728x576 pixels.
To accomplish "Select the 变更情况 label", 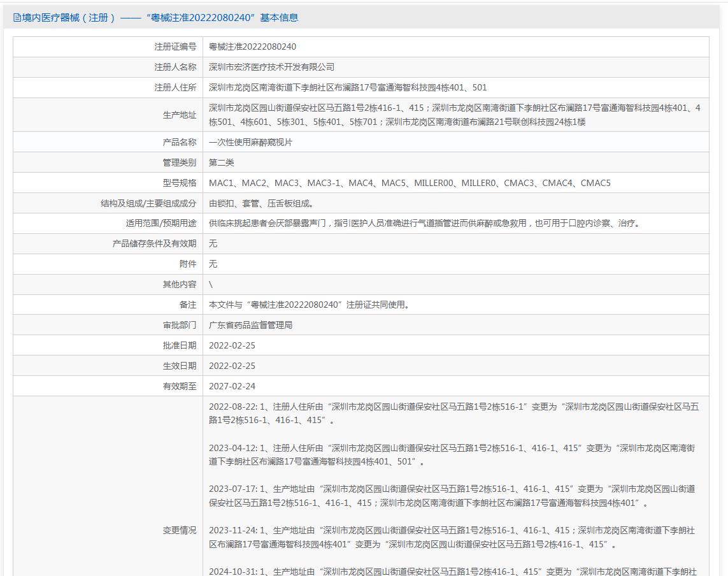I will coord(180,531).
